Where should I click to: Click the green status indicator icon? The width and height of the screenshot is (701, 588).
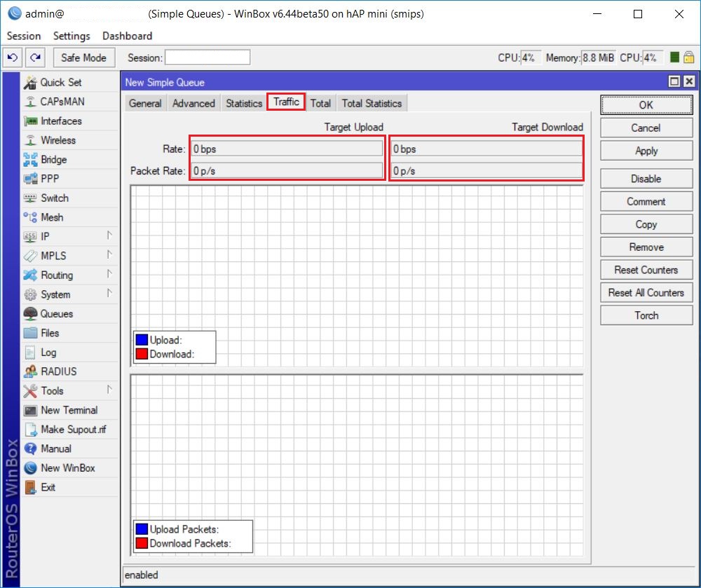tap(675, 57)
